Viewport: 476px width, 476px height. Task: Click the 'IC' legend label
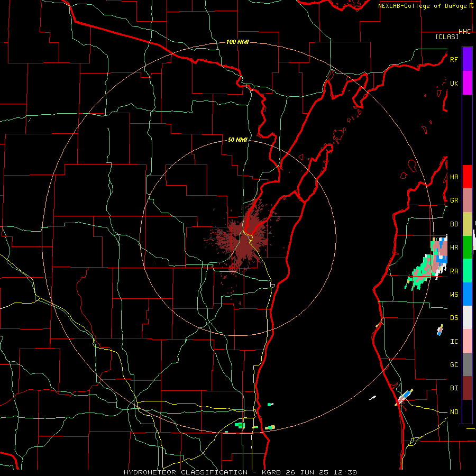(x=454, y=341)
